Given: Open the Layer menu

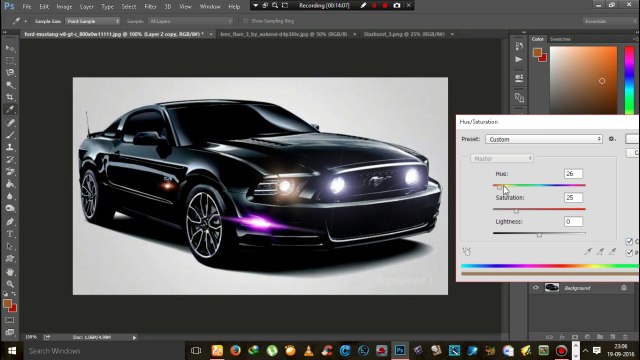Looking at the screenshot, I should [x=87, y=7].
